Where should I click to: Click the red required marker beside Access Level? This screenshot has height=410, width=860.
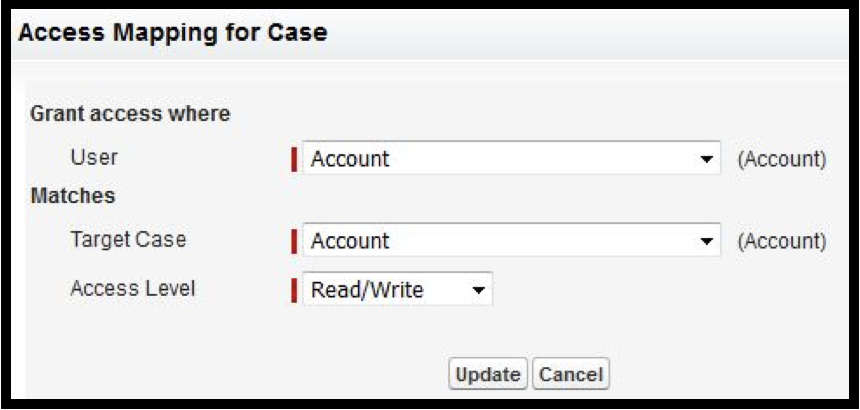tap(294, 289)
